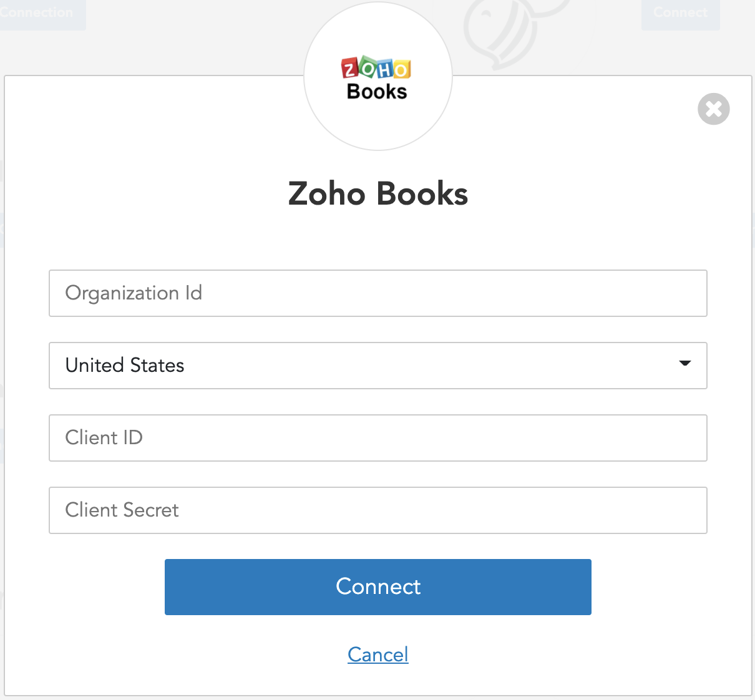Close the Zoho Books dialog with the X icon
Viewport: 755px width, 700px height.
point(713,109)
